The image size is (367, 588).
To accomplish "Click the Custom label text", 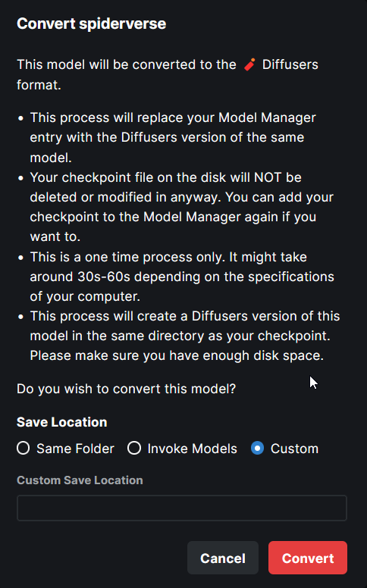I will pyautogui.click(x=294, y=449).
